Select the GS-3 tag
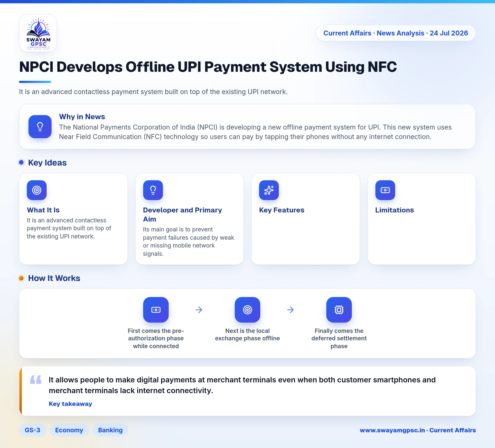Image resolution: width=495 pixels, height=448 pixels. (32, 430)
